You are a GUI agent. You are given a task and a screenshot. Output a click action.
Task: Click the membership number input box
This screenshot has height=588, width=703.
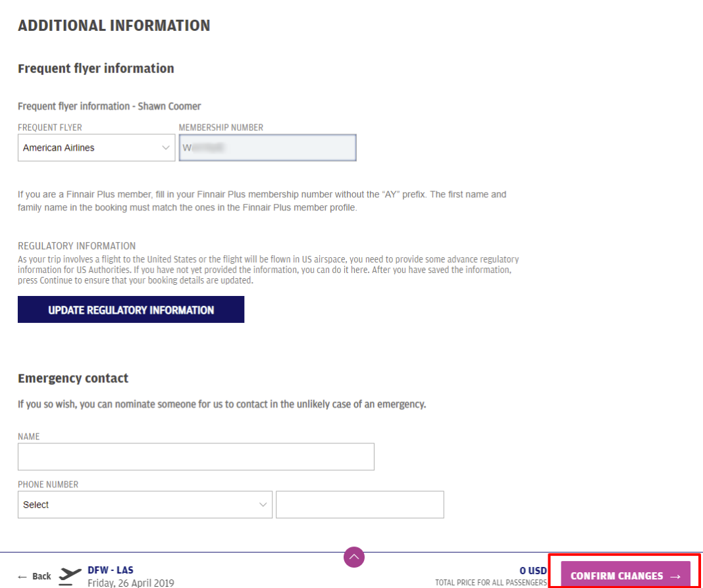click(267, 147)
